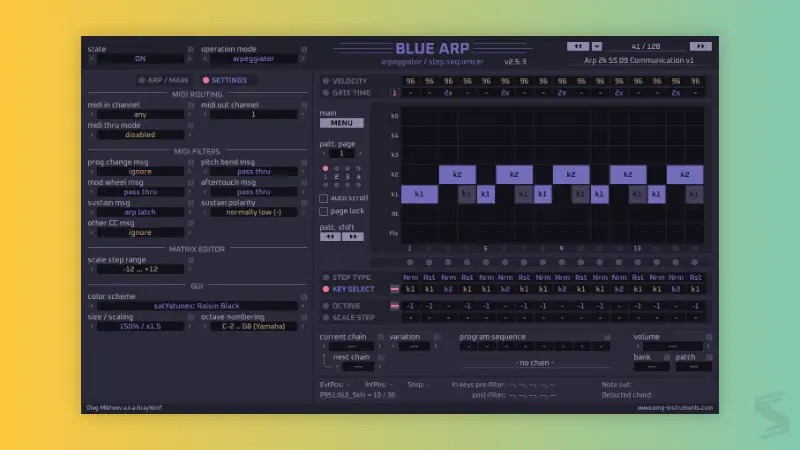Enable the page lock checkbox
Image resolution: width=800 pixels, height=450 pixels.
(323, 211)
